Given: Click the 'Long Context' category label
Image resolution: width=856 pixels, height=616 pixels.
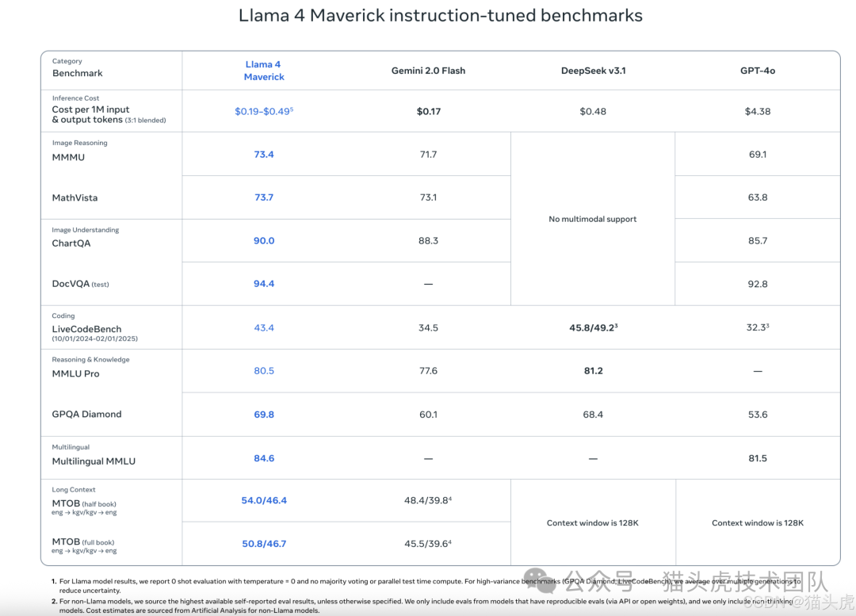Looking at the screenshot, I should coord(73,490).
